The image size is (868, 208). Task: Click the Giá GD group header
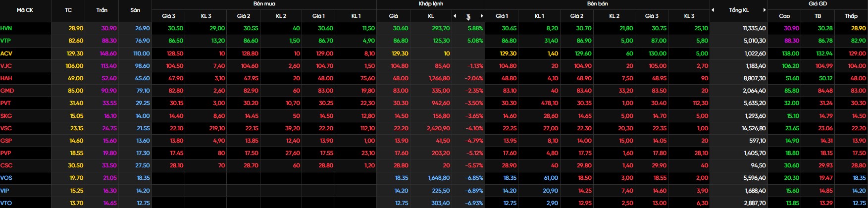point(817,3)
